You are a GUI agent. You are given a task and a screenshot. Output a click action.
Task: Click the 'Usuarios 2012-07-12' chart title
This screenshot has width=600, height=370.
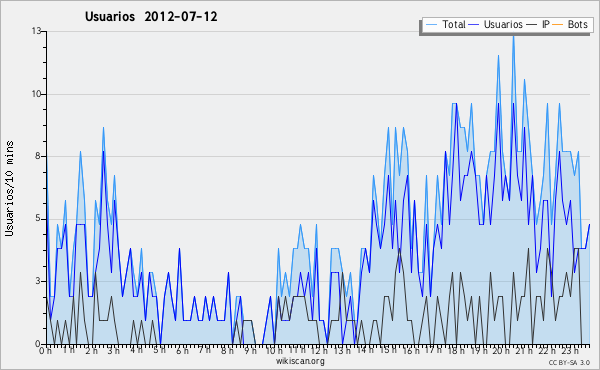point(151,17)
